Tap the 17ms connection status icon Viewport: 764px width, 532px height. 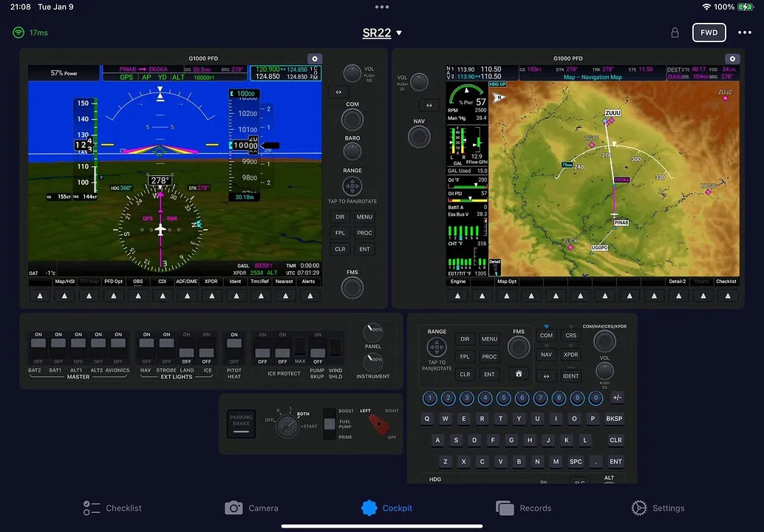coord(18,33)
